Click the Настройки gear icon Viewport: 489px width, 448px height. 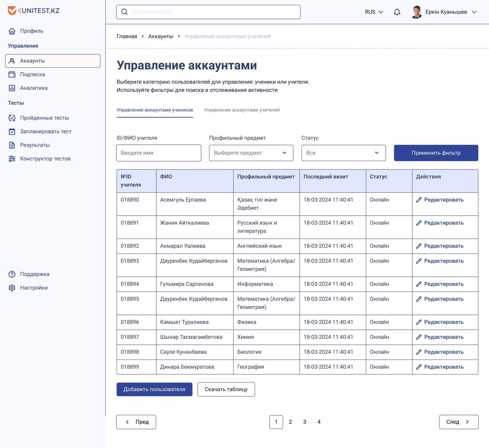(12, 288)
